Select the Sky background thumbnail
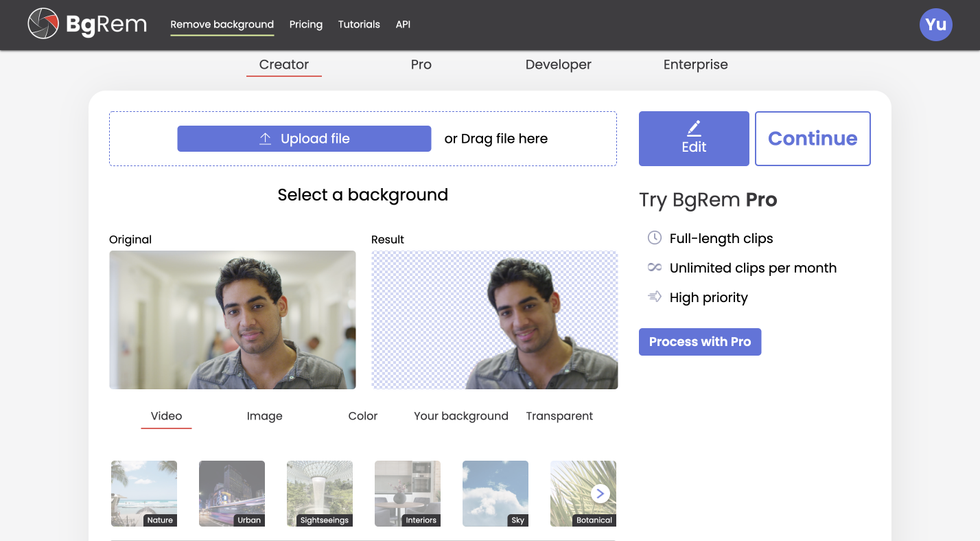 [x=495, y=493]
